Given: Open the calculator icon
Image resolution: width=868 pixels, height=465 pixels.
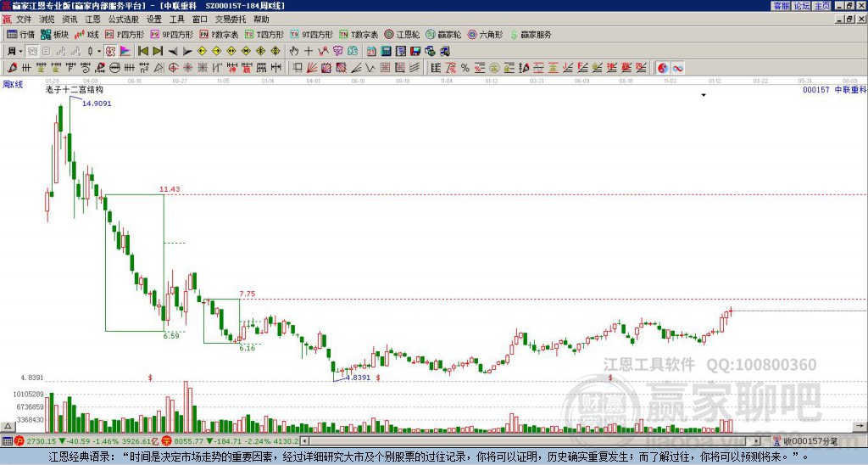Looking at the screenshot, I should 387,52.
